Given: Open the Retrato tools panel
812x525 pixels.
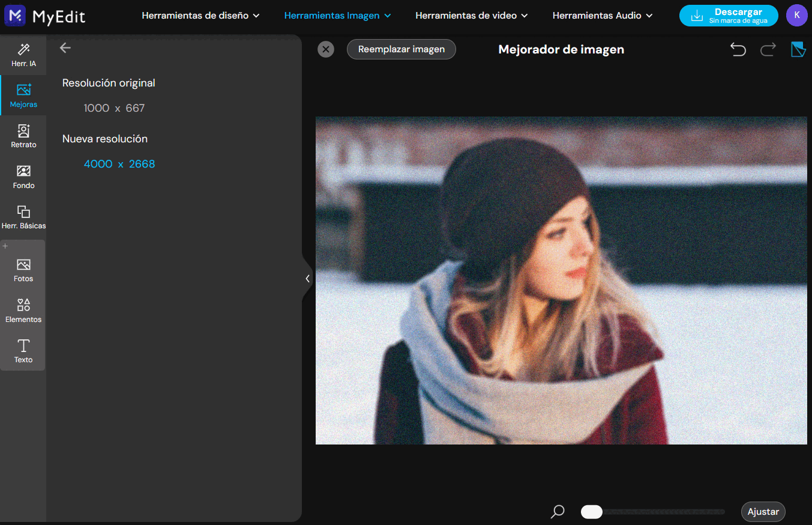Looking at the screenshot, I should tap(23, 135).
